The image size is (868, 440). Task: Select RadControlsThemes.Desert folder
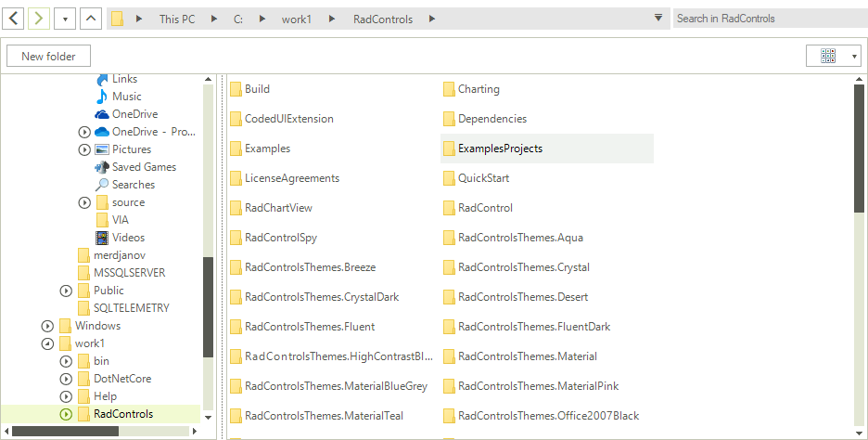click(516, 297)
